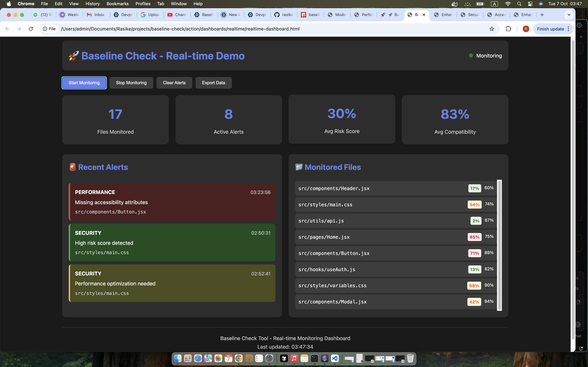Click the Monitored Files list scrollbar
Viewport: 588px width, 367px height.
(500, 245)
